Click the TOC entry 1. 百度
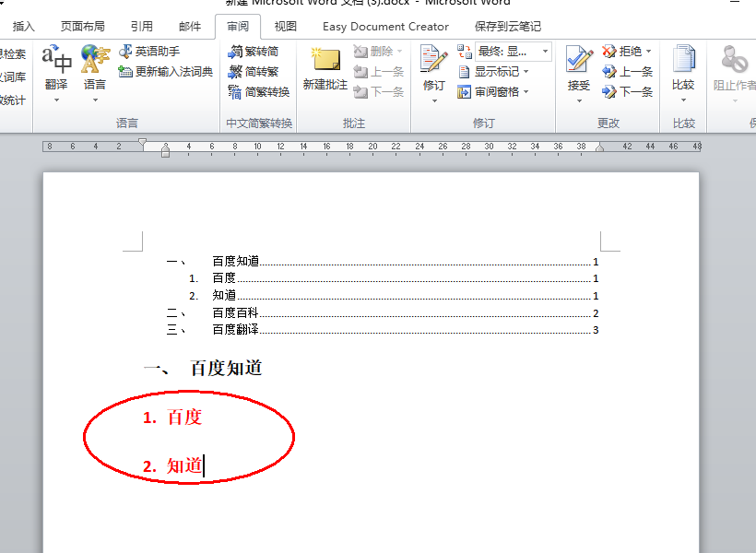This screenshot has height=553, width=756. point(394,278)
